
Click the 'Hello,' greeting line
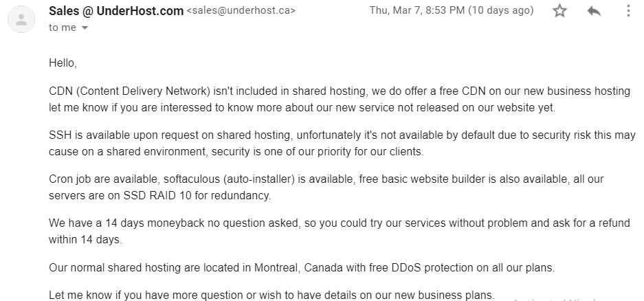coord(63,63)
